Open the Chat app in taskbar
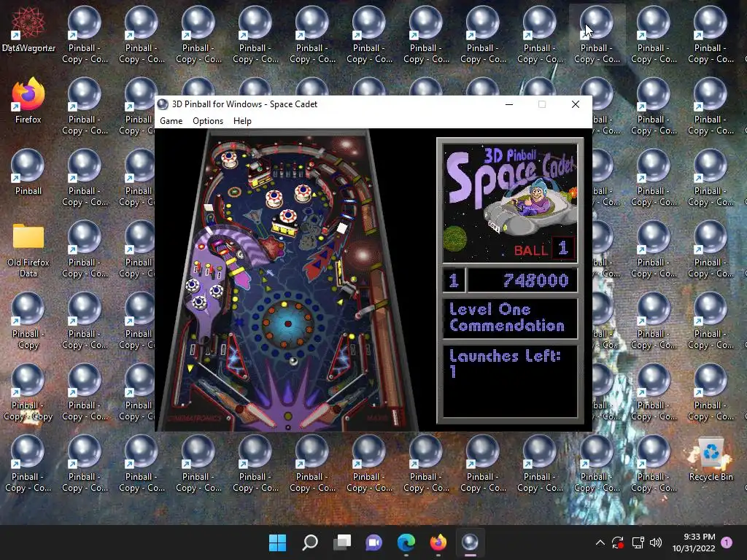Image resolution: width=747 pixels, height=560 pixels. click(374, 542)
